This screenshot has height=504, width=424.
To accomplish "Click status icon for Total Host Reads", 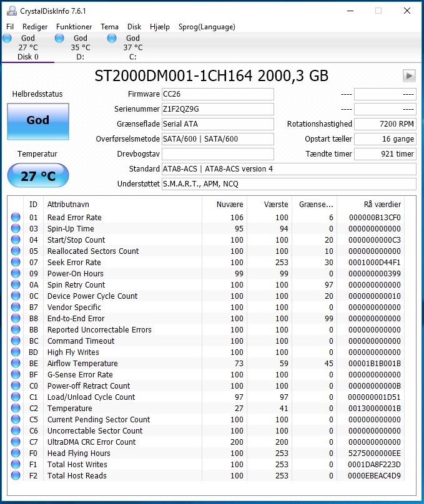I will coord(16,476).
